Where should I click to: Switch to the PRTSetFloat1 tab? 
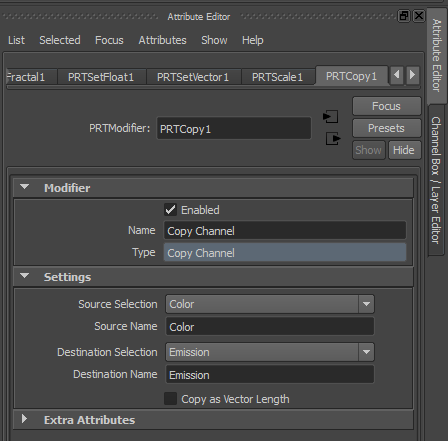tap(101, 77)
